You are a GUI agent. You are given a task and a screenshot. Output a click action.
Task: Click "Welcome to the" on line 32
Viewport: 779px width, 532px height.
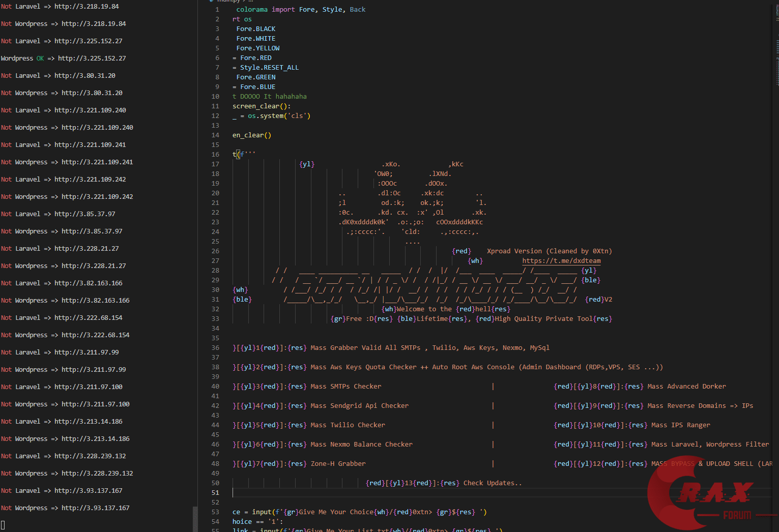coord(424,309)
